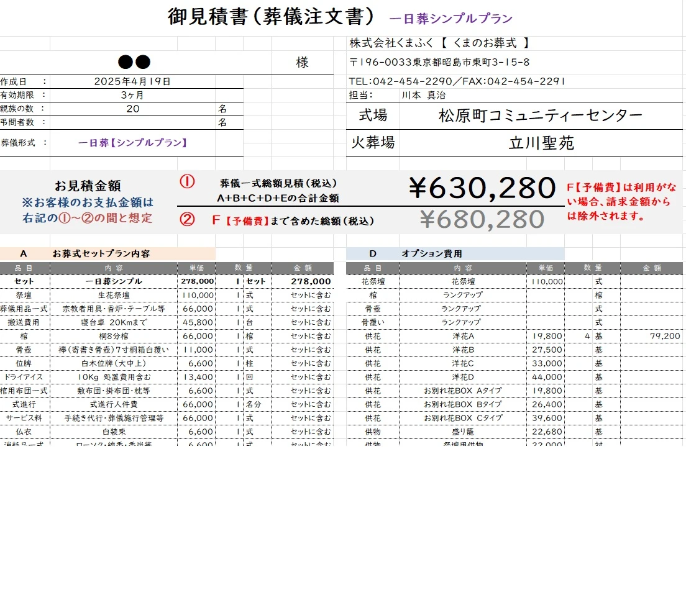The width and height of the screenshot is (686, 616).
Task: Click the 盛り籠 cell
Action: click(463, 432)
